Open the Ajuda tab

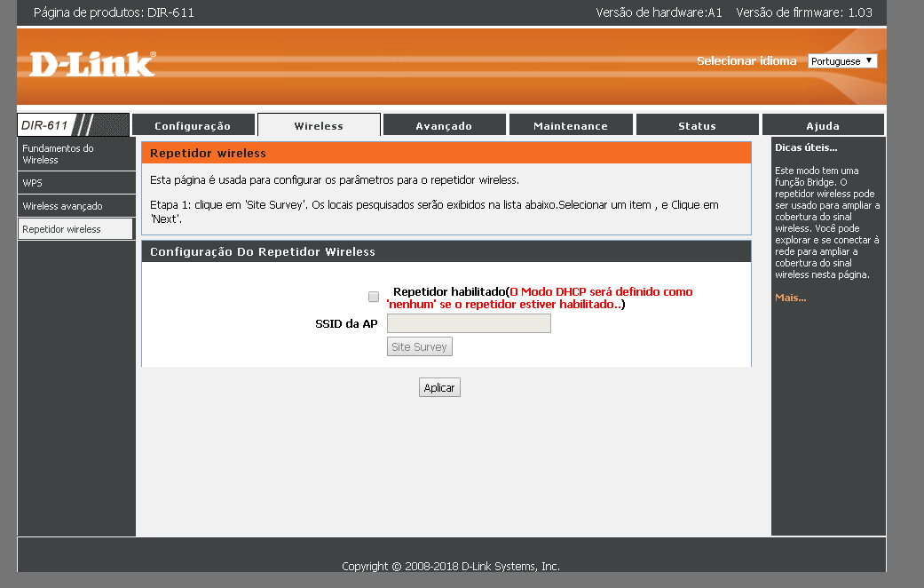click(823, 125)
